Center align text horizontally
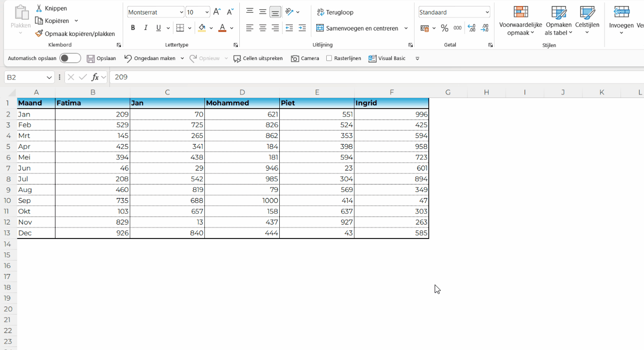 point(262,28)
